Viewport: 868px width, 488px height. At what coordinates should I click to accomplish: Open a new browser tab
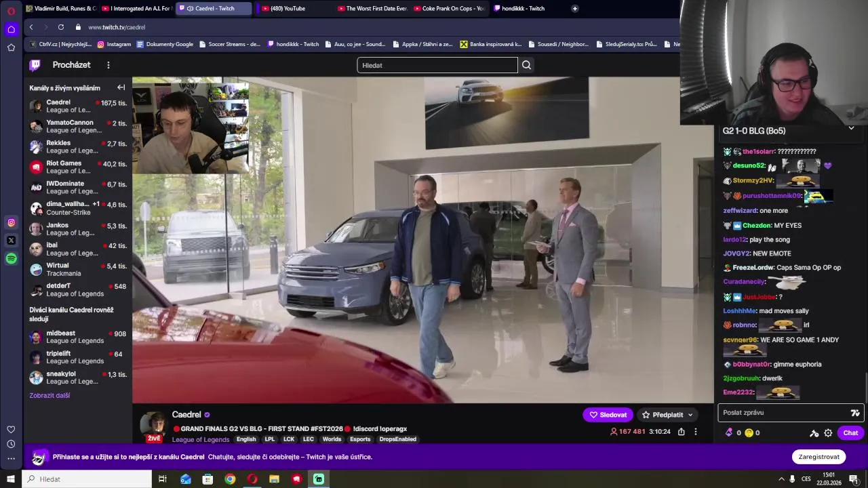[574, 8]
